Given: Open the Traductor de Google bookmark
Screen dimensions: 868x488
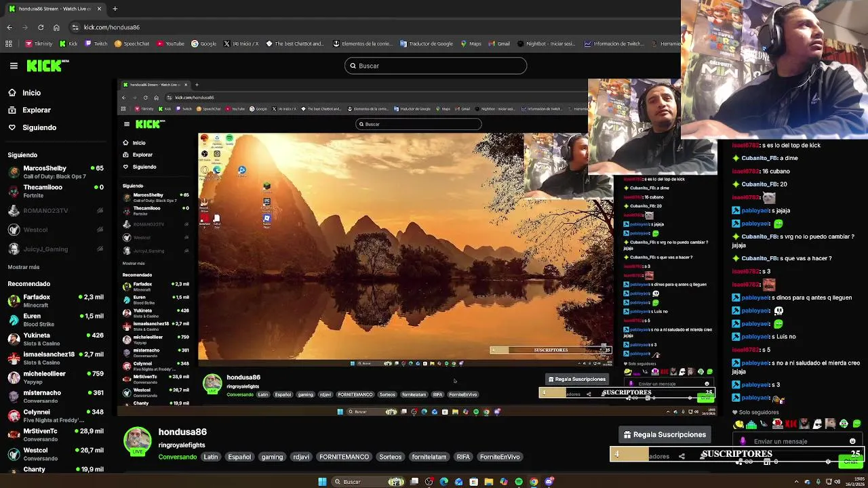Looking at the screenshot, I should (427, 43).
